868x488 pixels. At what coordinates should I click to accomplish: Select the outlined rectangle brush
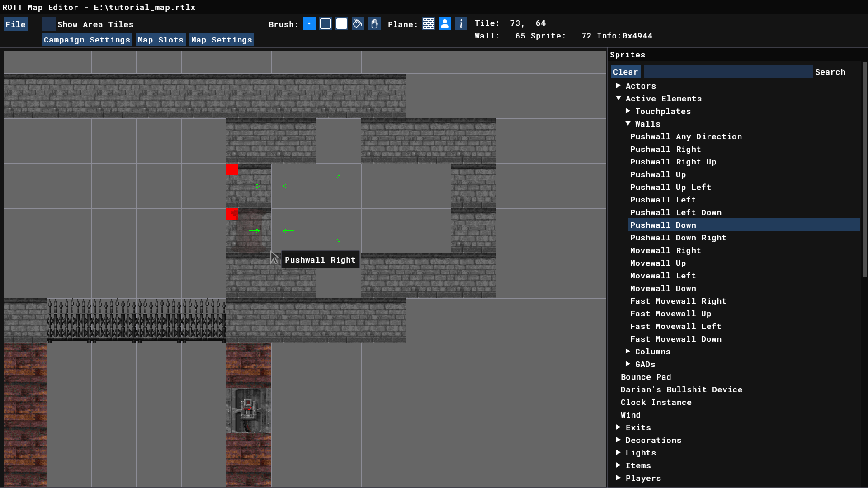(x=325, y=24)
